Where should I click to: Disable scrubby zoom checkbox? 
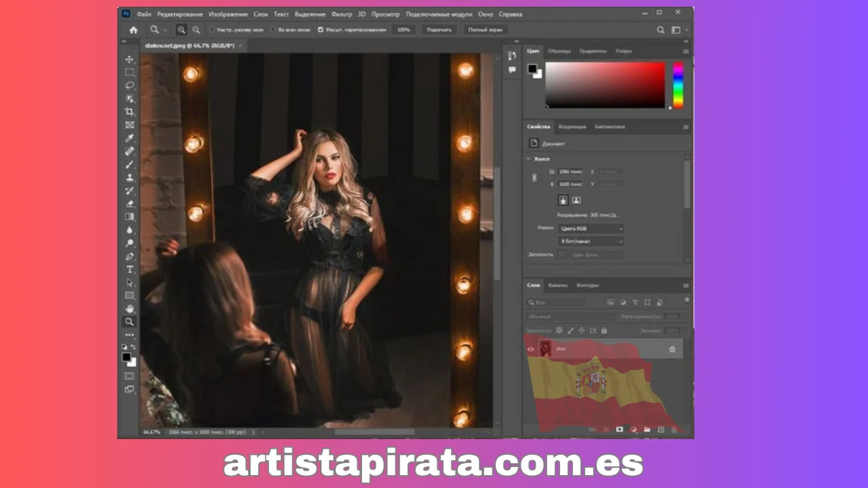(321, 30)
